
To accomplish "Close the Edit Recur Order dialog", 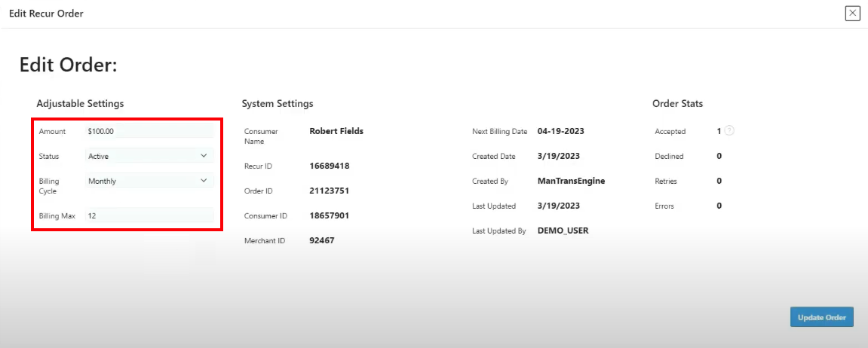I will [x=852, y=14].
